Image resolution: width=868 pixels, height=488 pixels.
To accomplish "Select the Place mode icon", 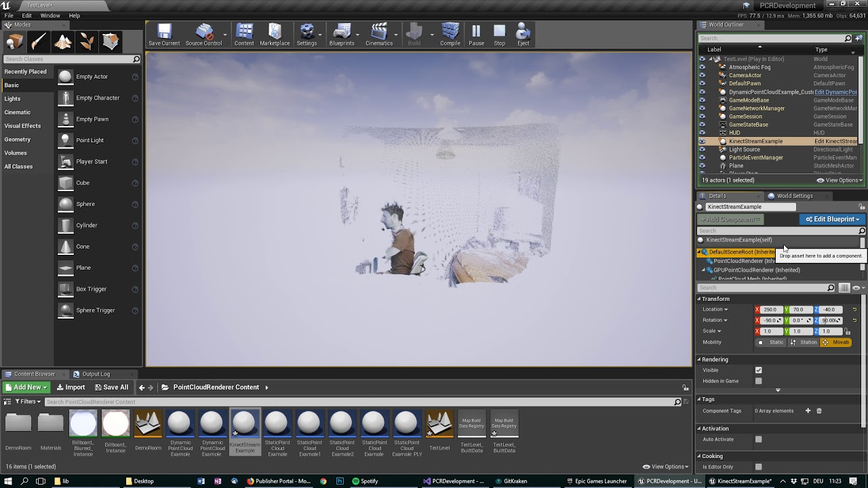I will [x=14, y=42].
